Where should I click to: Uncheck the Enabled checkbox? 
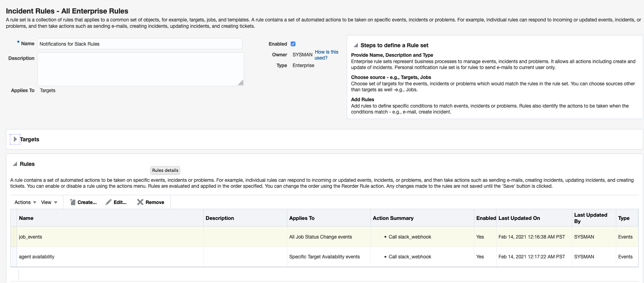[x=293, y=44]
